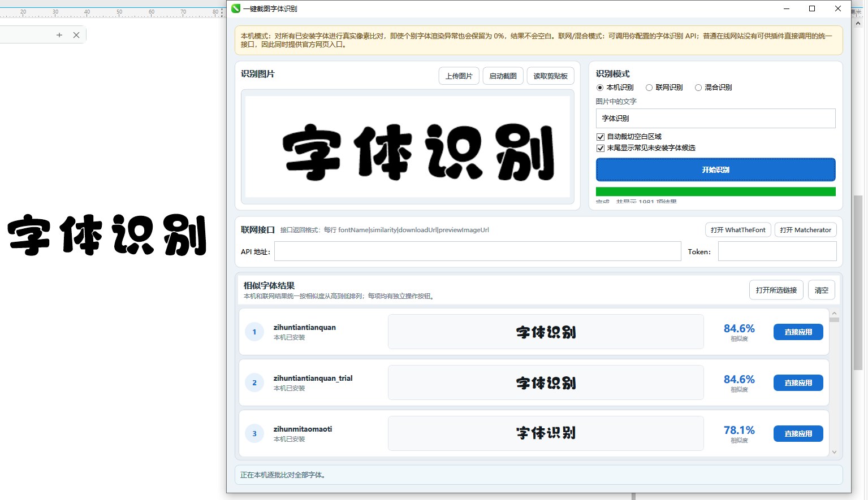Click 识别模式 heading
Screen dimensions: 868x500
612,74
